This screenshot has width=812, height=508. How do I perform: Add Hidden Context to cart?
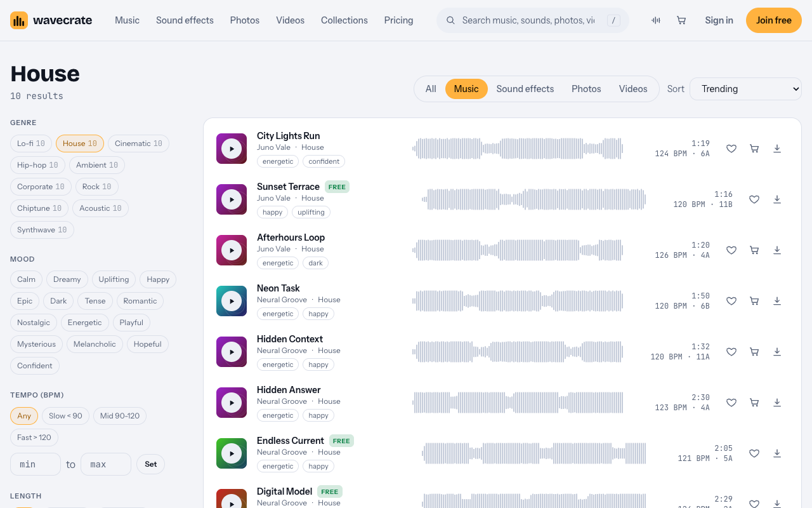pyautogui.click(x=754, y=352)
